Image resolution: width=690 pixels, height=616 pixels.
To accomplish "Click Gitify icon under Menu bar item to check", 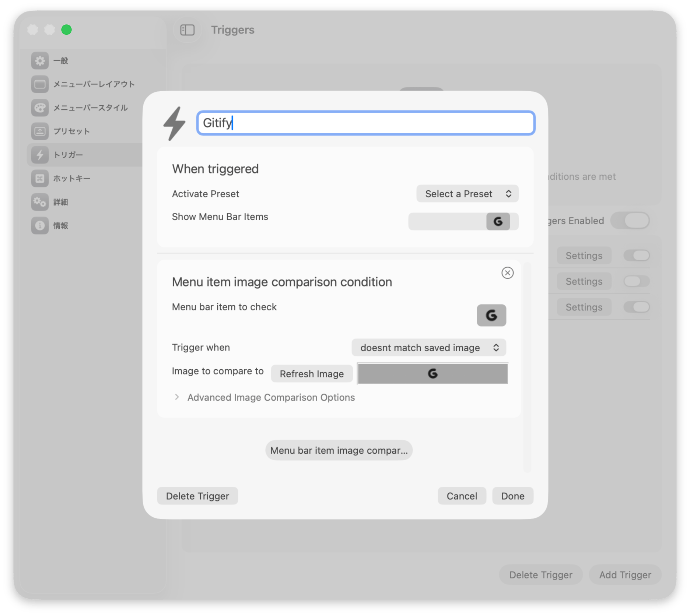I will click(491, 315).
